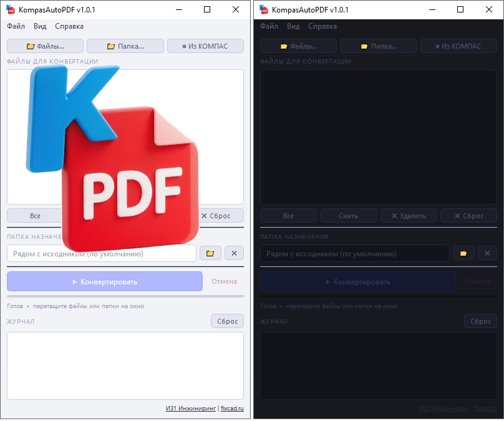Clear destination folder X in dark window
504x421 pixels.
click(x=487, y=253)
